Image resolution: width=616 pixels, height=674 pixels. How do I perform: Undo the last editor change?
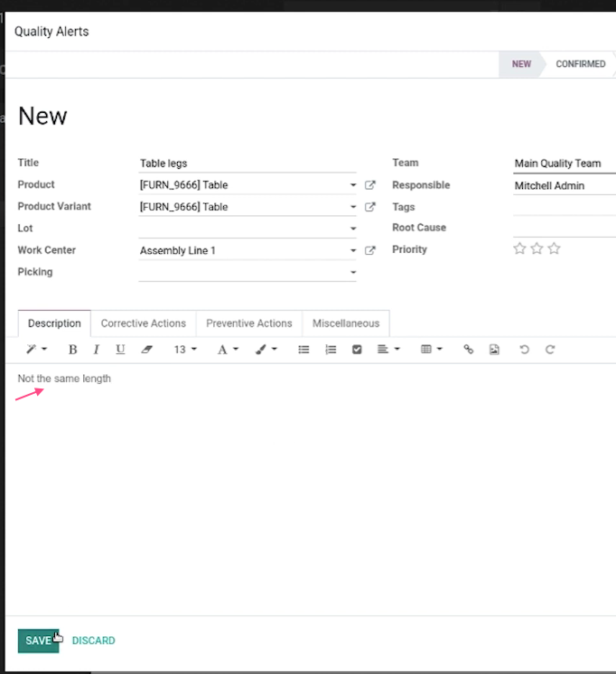(524, 350)
